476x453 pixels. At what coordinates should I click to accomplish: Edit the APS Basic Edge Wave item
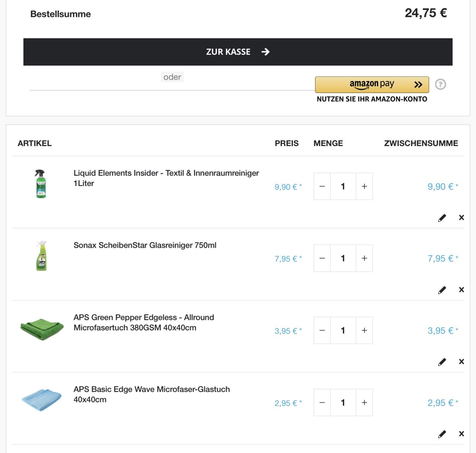coord(442,434)
